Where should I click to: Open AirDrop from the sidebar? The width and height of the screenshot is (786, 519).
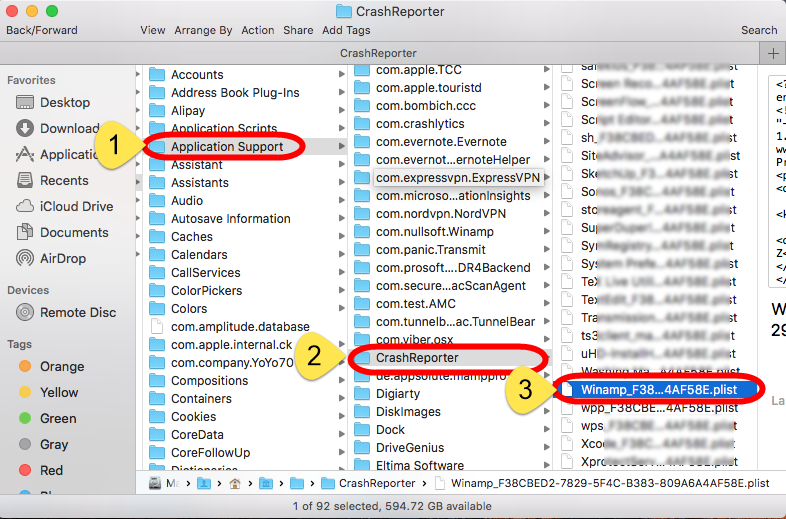pos(62,258)
